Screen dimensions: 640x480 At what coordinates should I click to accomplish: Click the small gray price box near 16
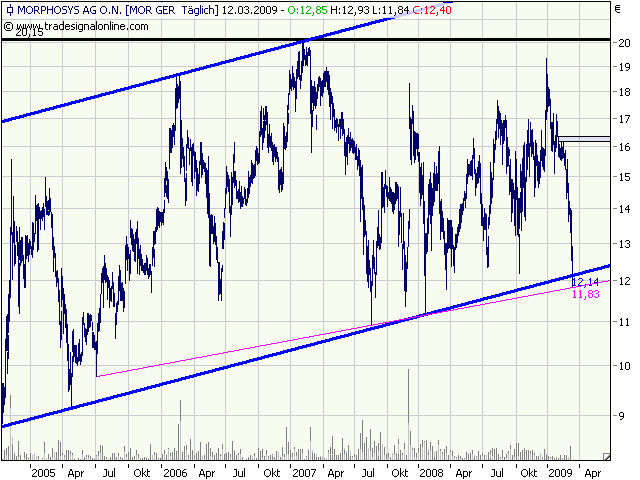(583, 139)
